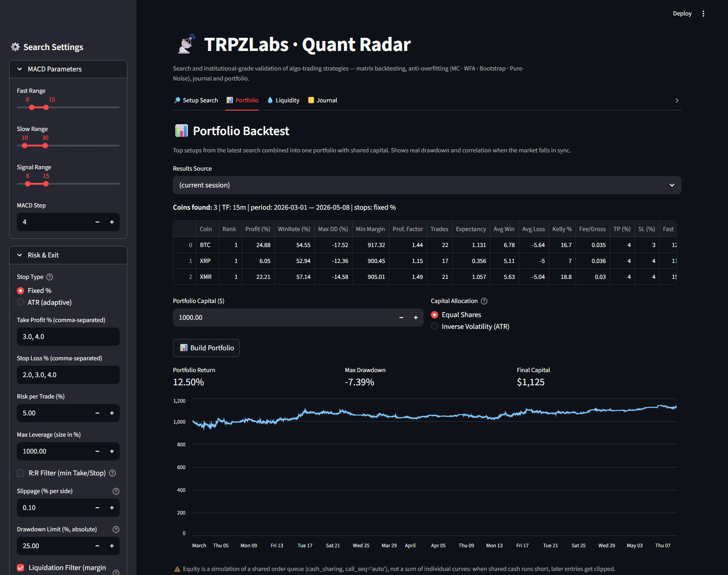Decrease MACD Step with minus
Screen dimensions: 728x575
click(x=97, y=222)
